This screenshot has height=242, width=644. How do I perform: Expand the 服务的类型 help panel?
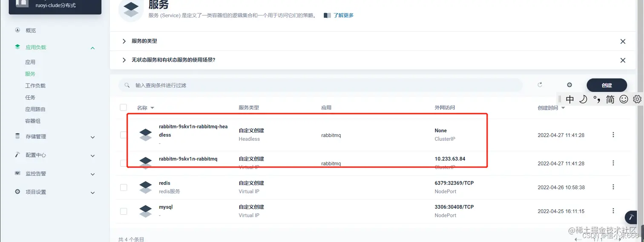(124, 41)
